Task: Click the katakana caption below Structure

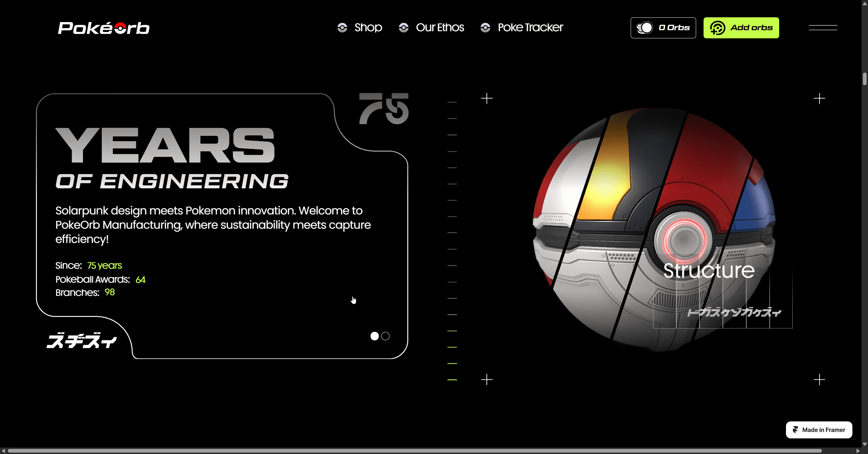Action: 734,312
